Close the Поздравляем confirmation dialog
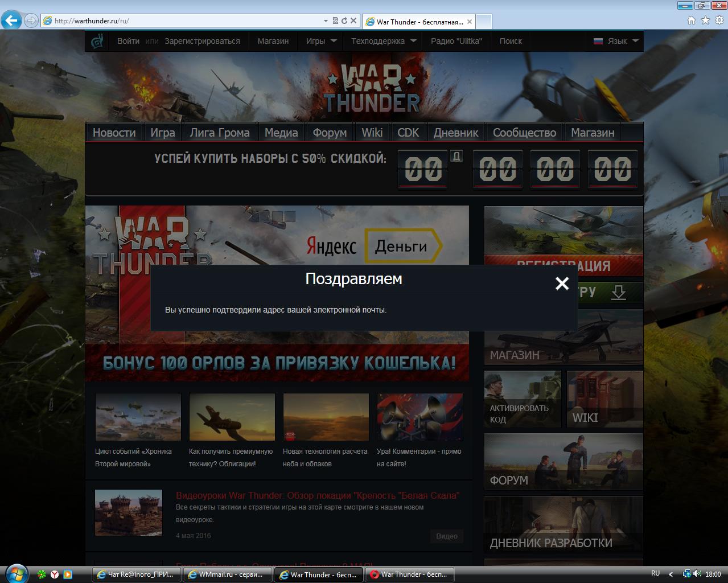The height and width of the screenshot is (583, 728). click(562, 283)
